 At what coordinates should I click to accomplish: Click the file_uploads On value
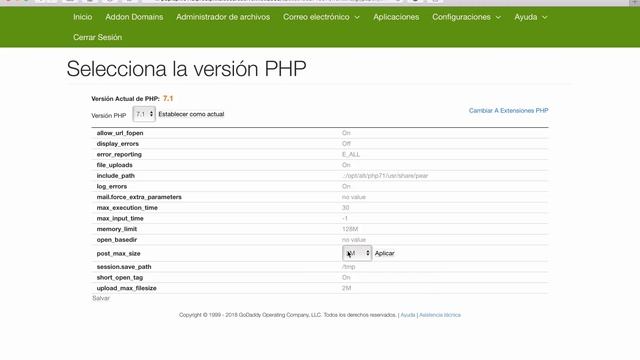coord(346,165)
